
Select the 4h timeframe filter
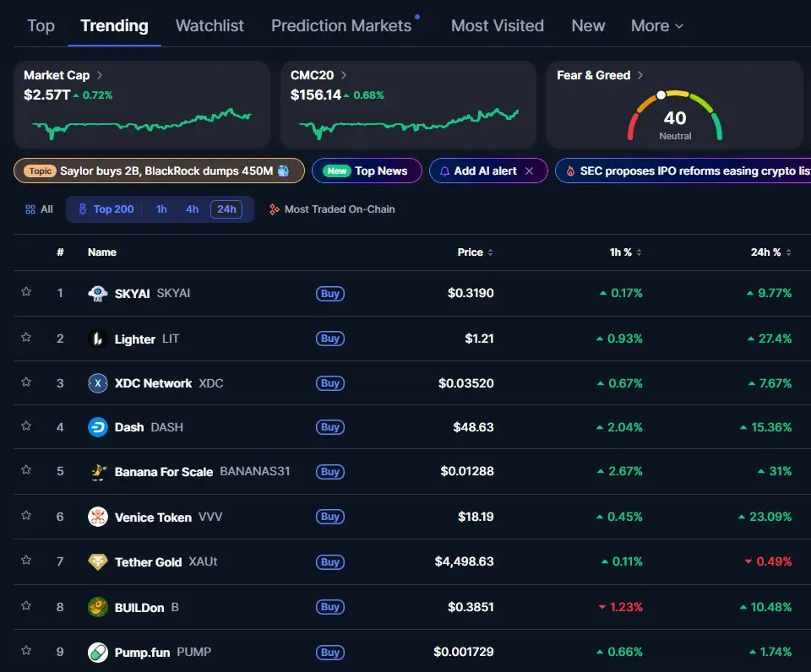click(192, 209)
